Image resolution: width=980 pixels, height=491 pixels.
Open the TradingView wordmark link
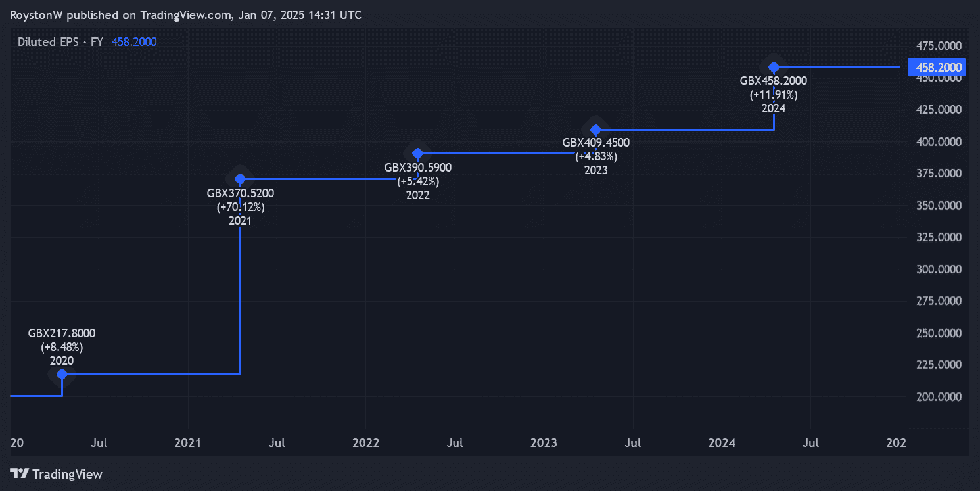(67, 474)
